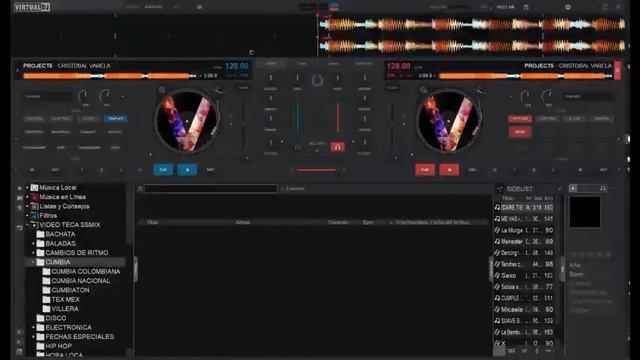Click the Sidelist panel header icon

pyautogui.click(x=500, y=189)
